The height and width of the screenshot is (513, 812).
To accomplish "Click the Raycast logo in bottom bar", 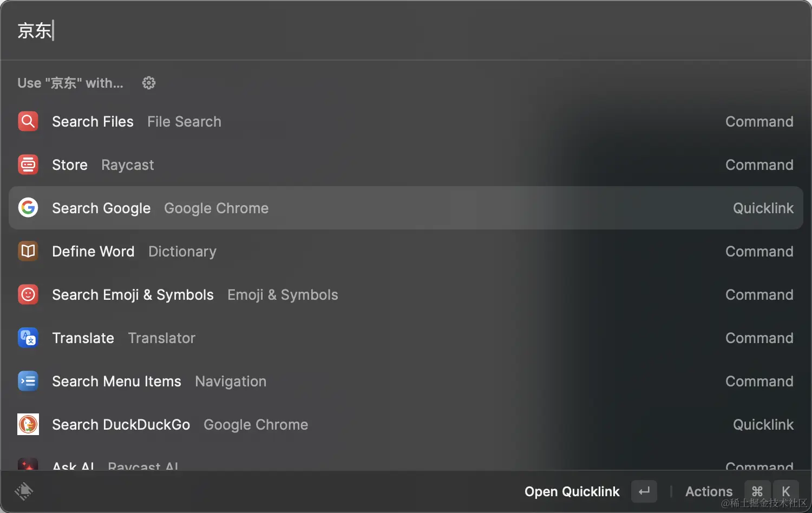I will (x=24, y=491).
